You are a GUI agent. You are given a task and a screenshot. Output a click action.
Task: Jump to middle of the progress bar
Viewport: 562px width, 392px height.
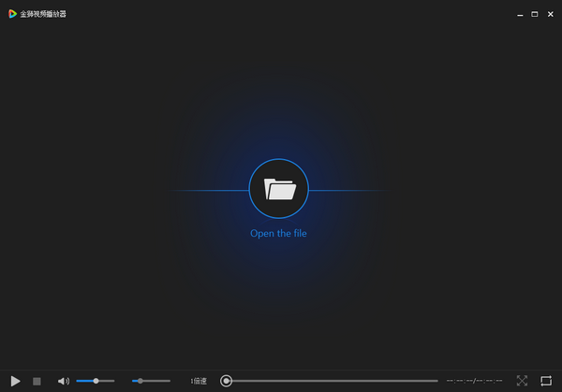pos(329,381)
